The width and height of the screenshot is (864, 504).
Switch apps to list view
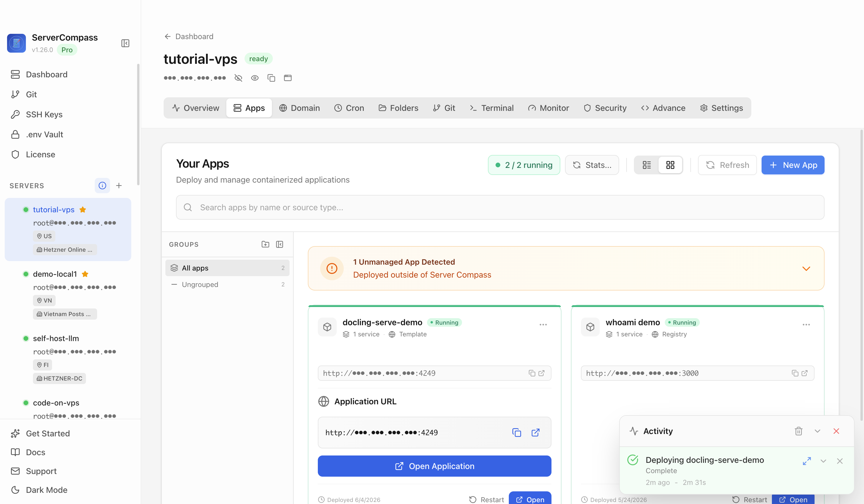647,165
